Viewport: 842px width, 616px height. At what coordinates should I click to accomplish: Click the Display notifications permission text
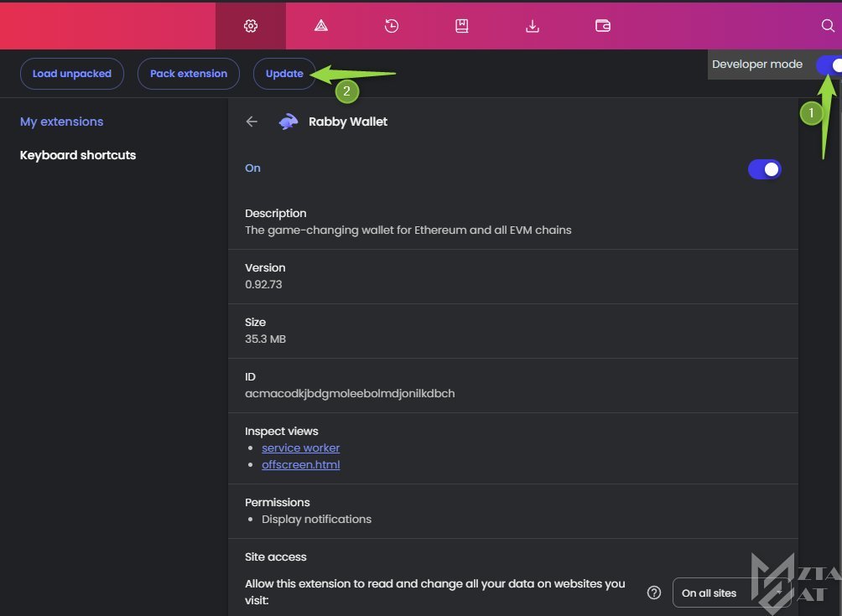tap(316, 520)
